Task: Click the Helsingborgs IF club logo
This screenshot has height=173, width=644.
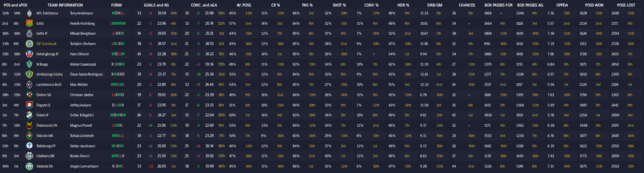Action: point(29,54)
